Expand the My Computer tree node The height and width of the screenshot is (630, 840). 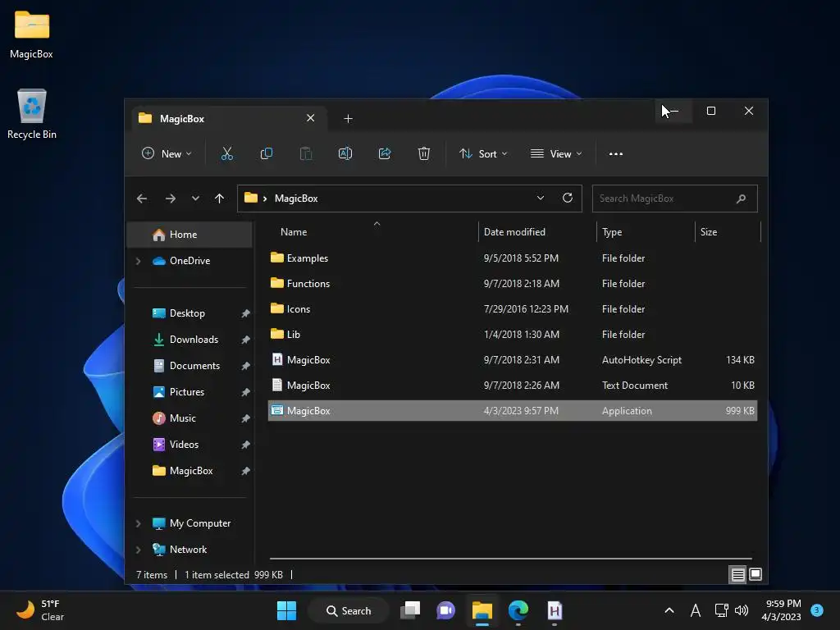click(138, 523)
